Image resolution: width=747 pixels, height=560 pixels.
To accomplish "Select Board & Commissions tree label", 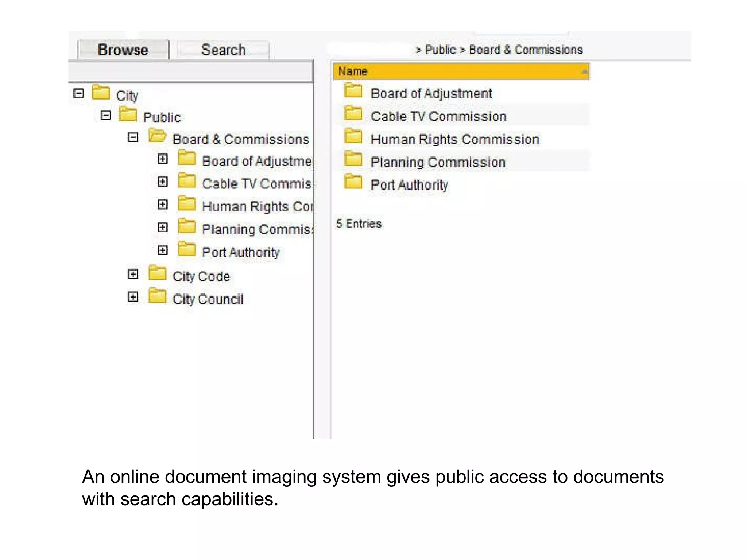I will (x=241, y=139).
